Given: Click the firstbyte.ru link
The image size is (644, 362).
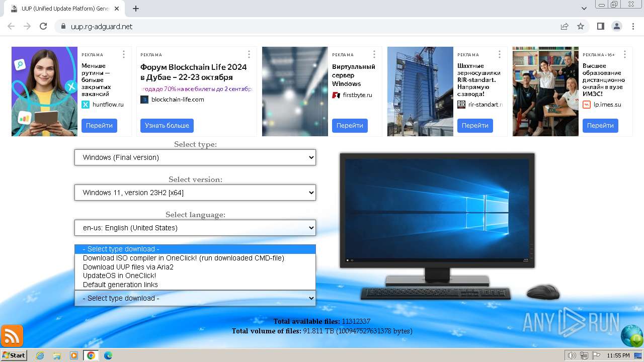Looking at the screenshot, I should pos(357,95).
